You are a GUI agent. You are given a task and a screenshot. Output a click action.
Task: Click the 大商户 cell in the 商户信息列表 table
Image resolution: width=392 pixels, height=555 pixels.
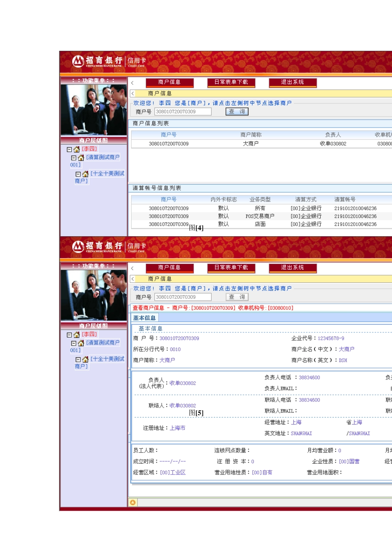250,144
